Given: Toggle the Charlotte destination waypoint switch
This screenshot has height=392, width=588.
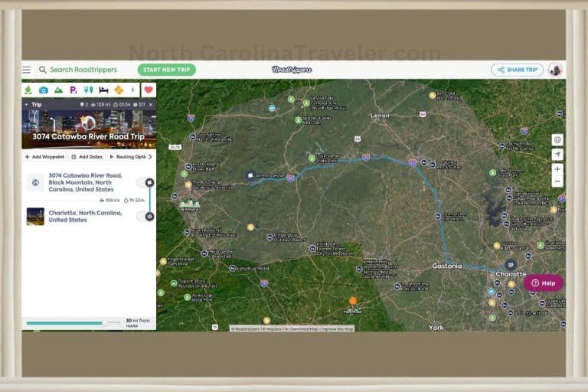Looking at the screenshot, I should 145,217.
